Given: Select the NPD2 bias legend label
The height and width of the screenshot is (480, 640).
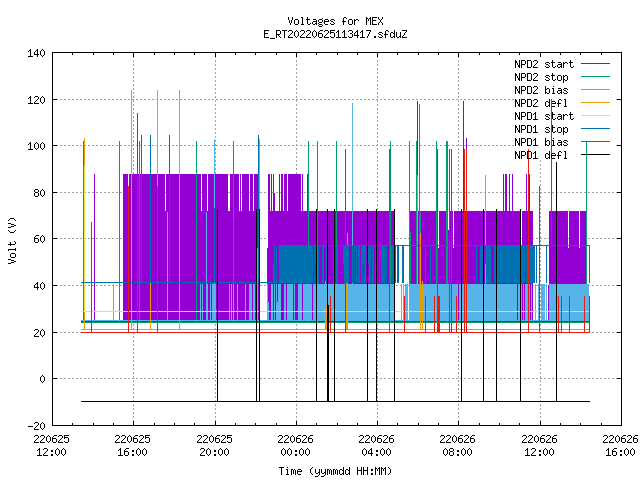Looking at the screenshot, I should [541, 90].
